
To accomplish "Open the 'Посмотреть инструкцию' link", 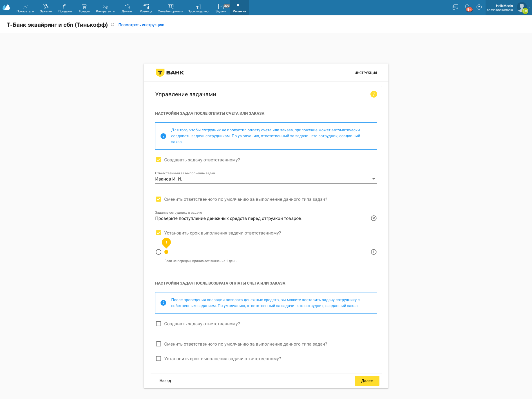I will click(141, 25).
